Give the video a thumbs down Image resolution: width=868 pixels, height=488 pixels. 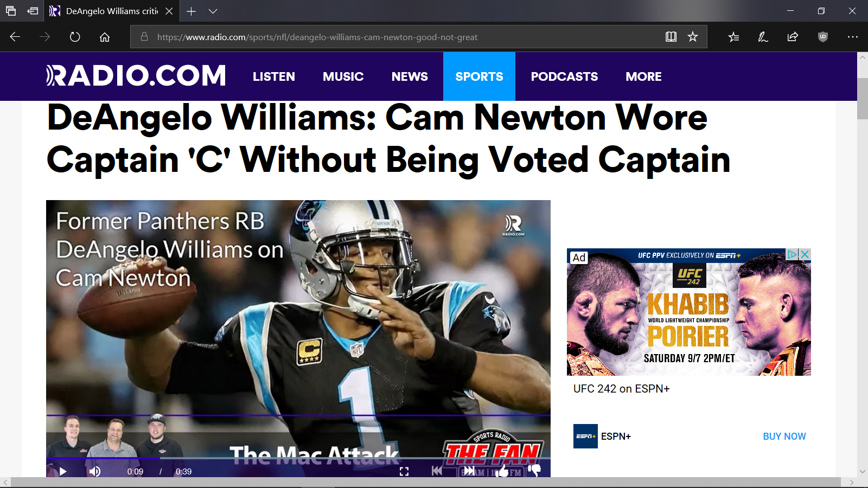(x=534, y=471)
